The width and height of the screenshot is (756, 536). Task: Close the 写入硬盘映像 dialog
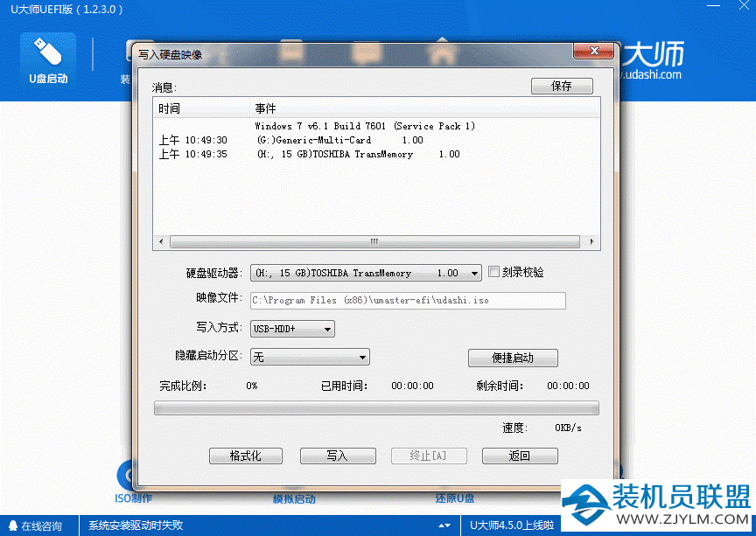[593, 51]
